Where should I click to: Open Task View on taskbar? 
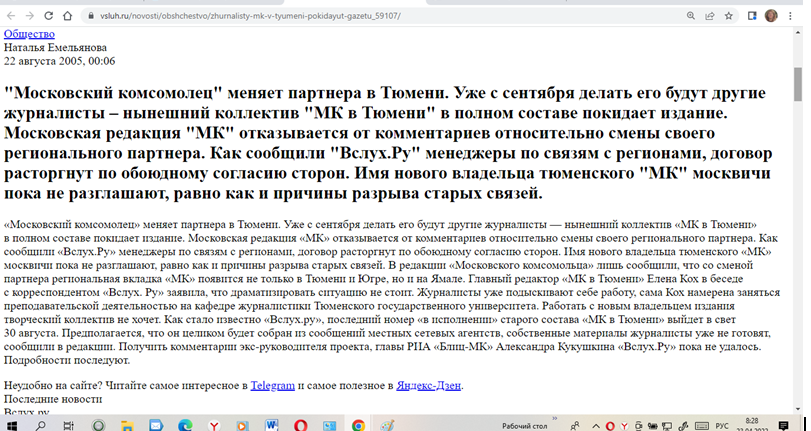coord(68,425)
